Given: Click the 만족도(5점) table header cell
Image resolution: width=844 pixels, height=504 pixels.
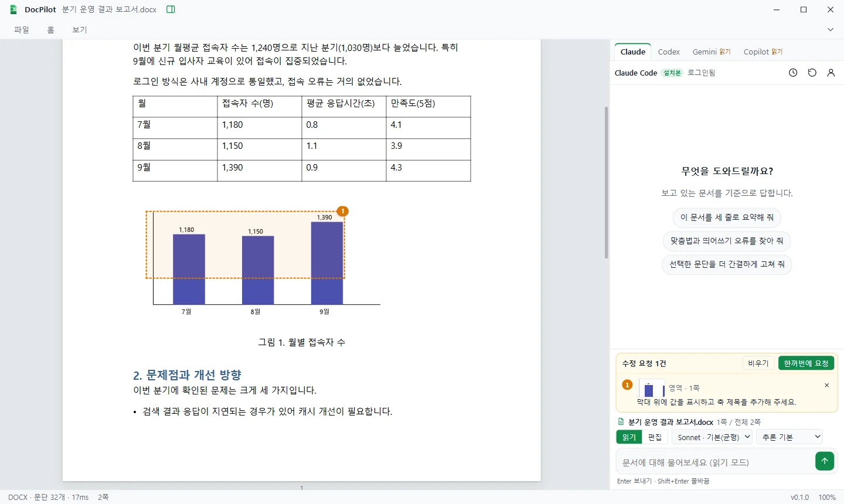Looking at the screenshot, I should (428, 107).
